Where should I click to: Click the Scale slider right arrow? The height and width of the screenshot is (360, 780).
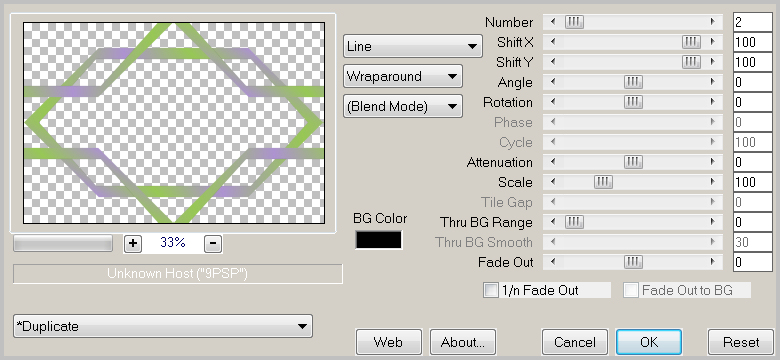[712, 182]
